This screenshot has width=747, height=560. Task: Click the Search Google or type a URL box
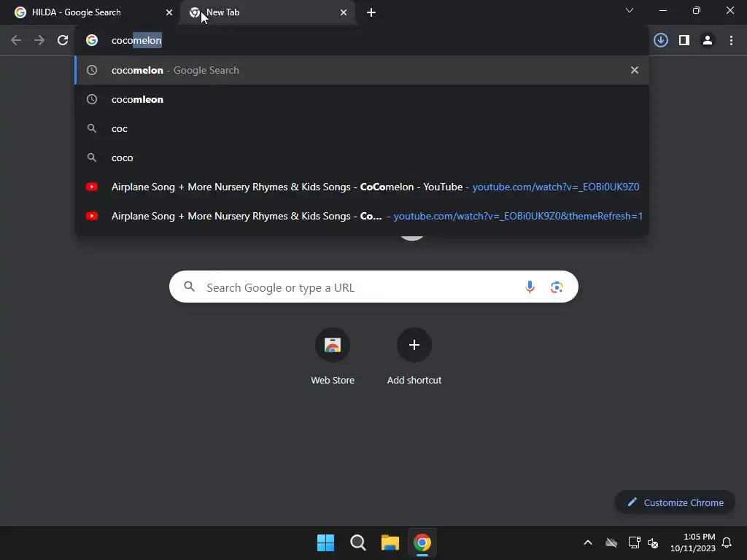(x=373, y=287)
